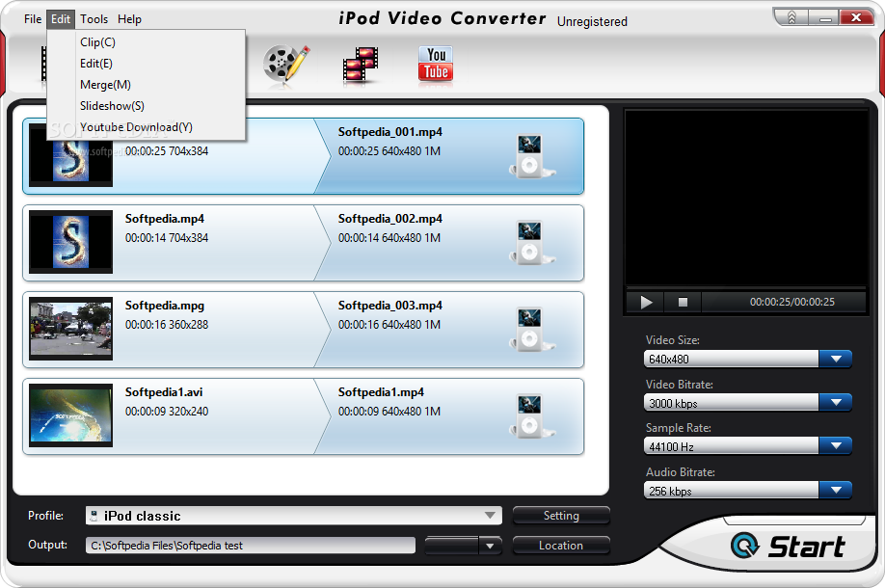The height and width of the screenshot is (588, 885).
Task: Select the Softpedia1.avi thumbnail
Action: 70,415
